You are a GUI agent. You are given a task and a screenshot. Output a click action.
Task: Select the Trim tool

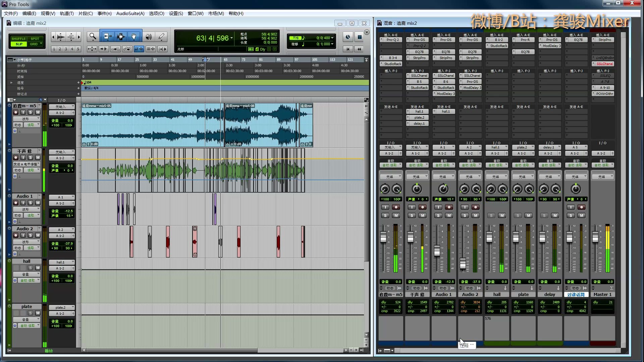tap(107, 37)
